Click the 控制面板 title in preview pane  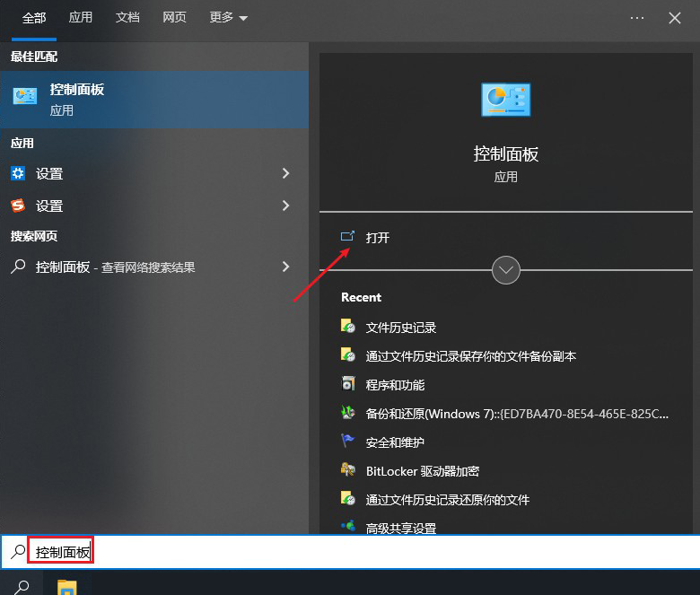(x=506, y=154)
